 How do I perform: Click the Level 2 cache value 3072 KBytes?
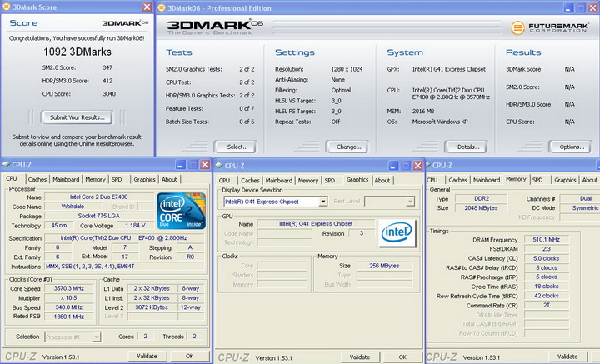(x=152, y=307)
